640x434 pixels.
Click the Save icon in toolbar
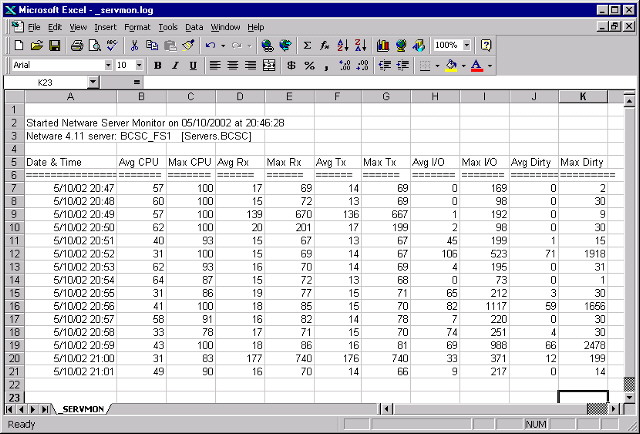click(x=54, y=46)
